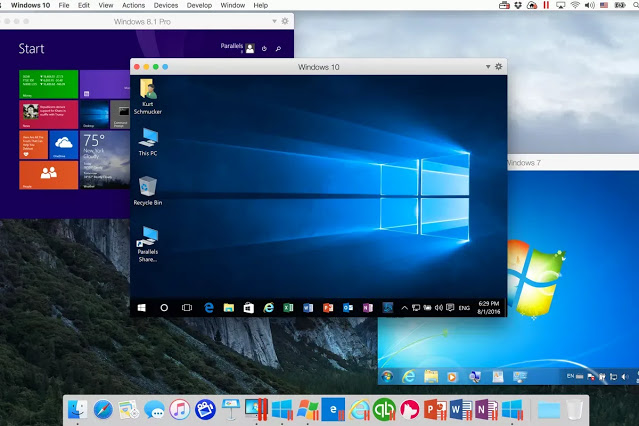Expand the Windows 8.1 Pro window dropdown arrow
The width and height of the screenshot is (639, 426).
pos(273,20)
